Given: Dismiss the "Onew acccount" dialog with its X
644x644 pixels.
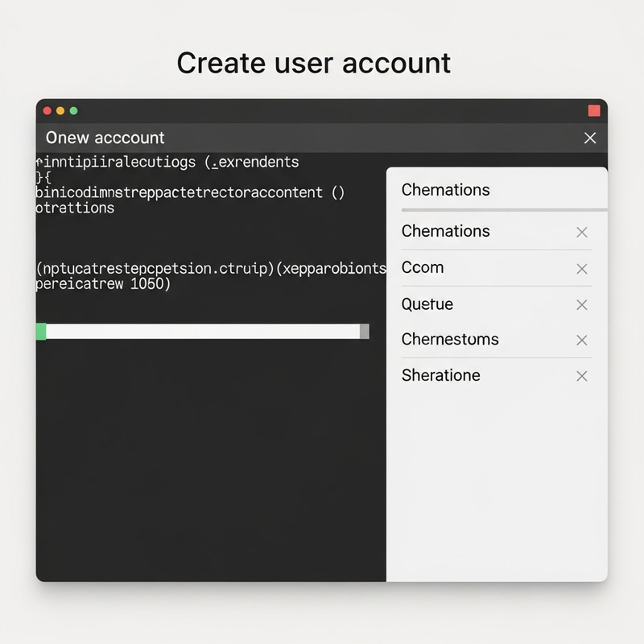Looking at the screenshot, I should 589,138.
